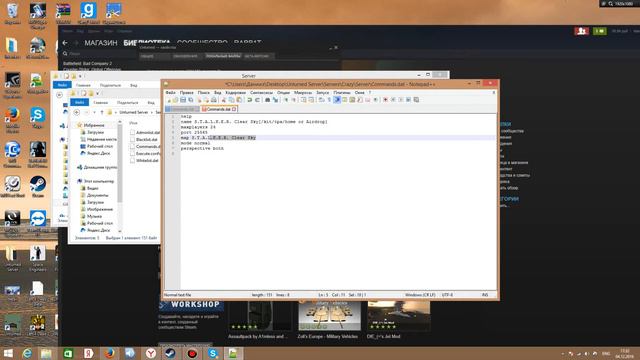Click the Steam back arrow
This screenshot has height=360, width=640.
(65, 43)
